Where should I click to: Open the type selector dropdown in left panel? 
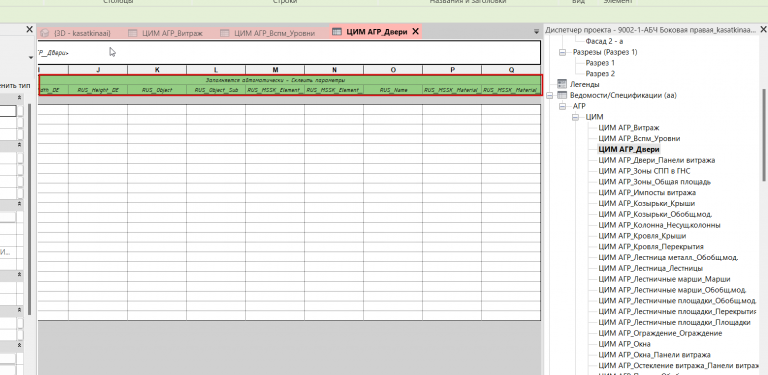[x=31, y=57]
